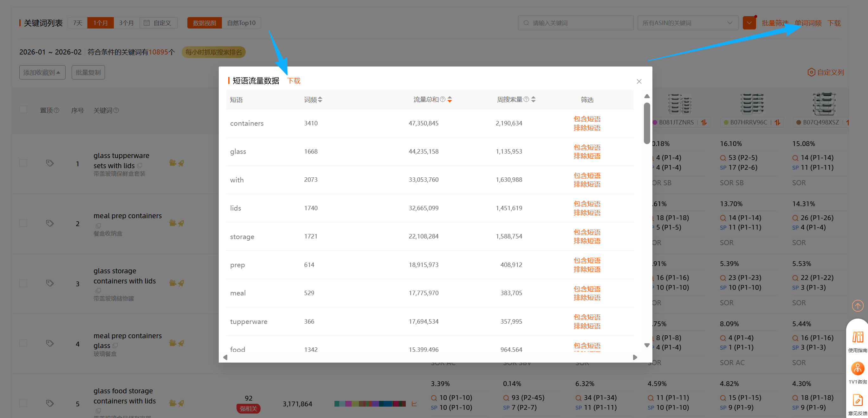Expand the 添加收藏到 dropdown

tap(42, 73)
